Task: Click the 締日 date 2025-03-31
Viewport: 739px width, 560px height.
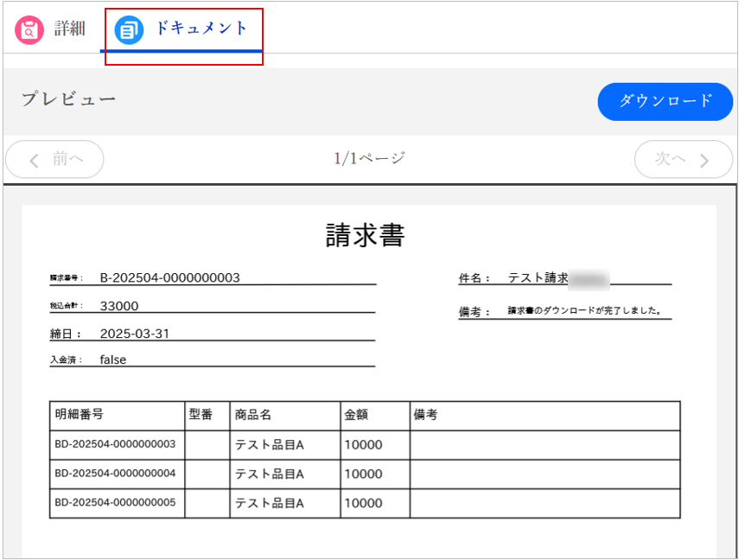Action: coord(134,334)
